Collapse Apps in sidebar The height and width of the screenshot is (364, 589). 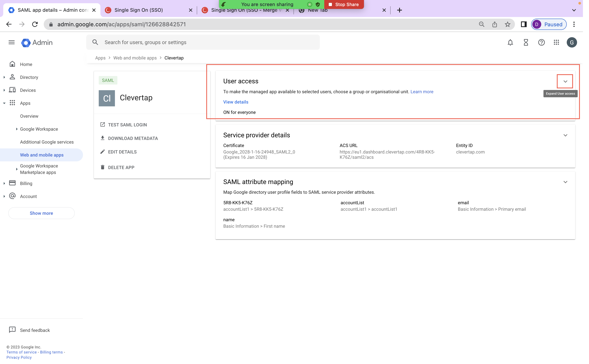4,103
